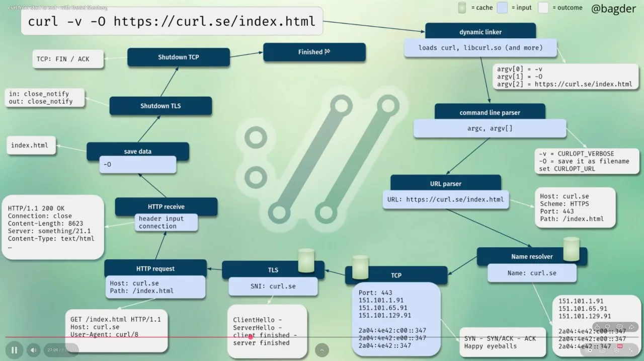The height and width of the screenshot is (361, 644).
Task: Click the argv[0] = -v line
Action: [x=520, y=69]
